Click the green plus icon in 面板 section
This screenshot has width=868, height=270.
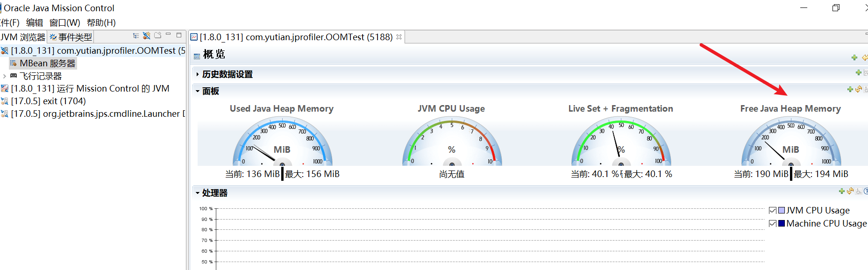click(x=850, y=89)
